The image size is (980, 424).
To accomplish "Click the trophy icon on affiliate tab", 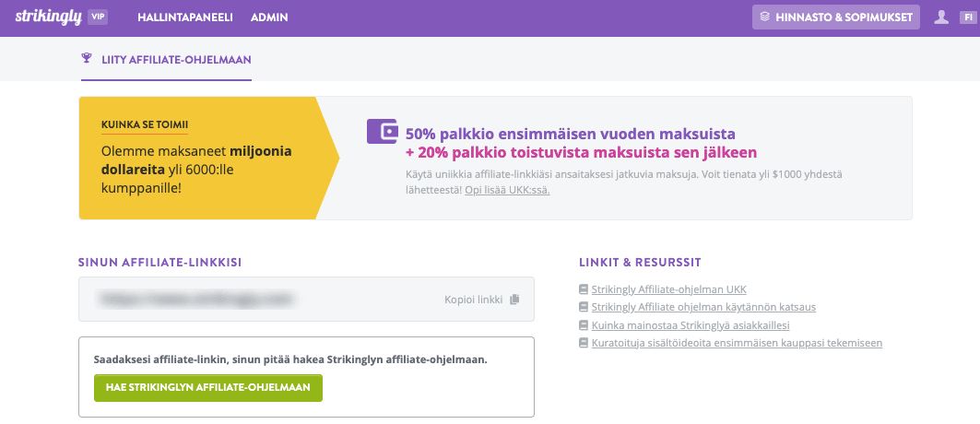I will (87, 59).
